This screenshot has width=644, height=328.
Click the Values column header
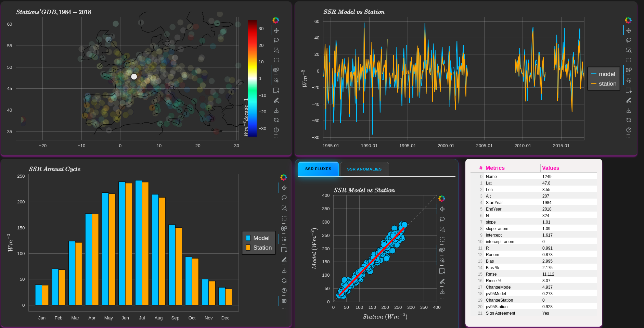pyautogui.click(x=550, y=168)
